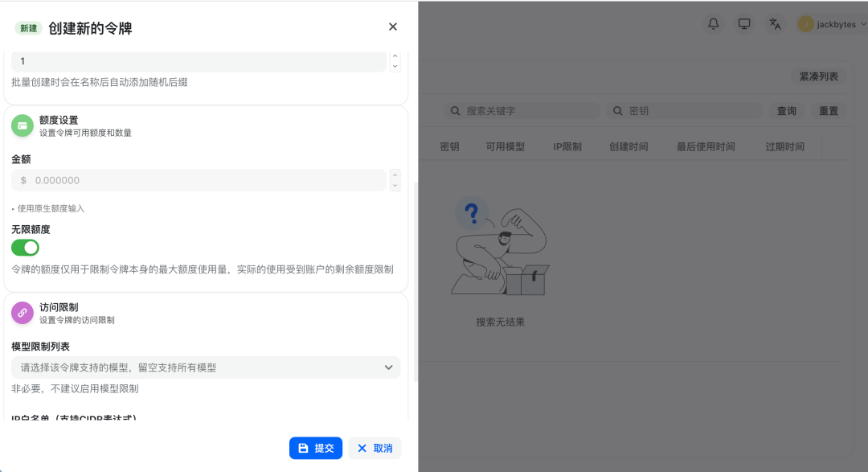Click the 搜索无结果 empty state text

pos(500,322)
